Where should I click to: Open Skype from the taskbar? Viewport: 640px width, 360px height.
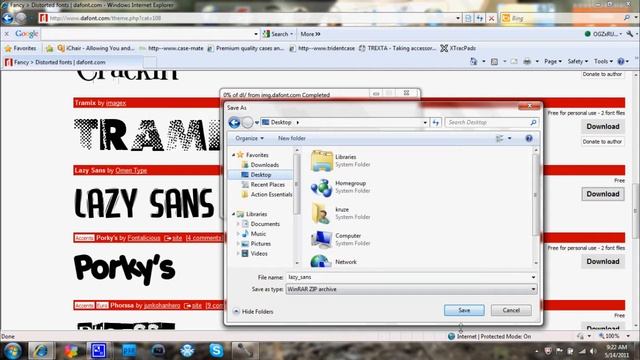click(216, 351)
